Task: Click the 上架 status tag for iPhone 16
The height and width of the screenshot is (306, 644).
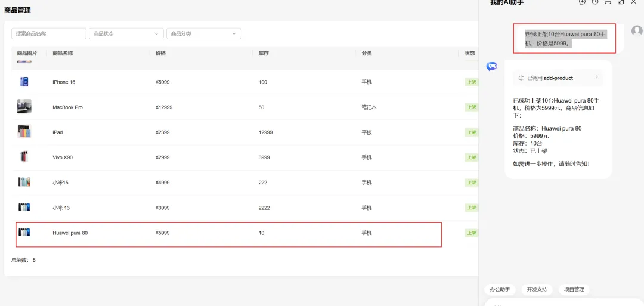Action: pos(472,82)
